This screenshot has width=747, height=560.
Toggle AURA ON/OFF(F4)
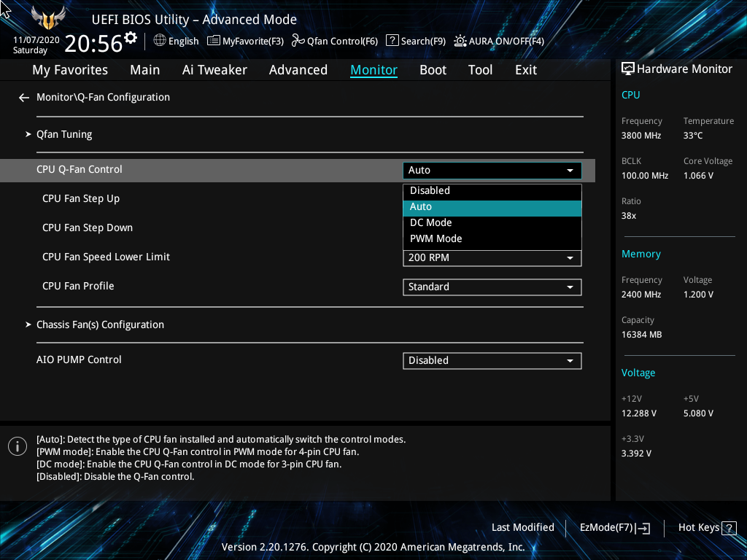pos(499,41)
